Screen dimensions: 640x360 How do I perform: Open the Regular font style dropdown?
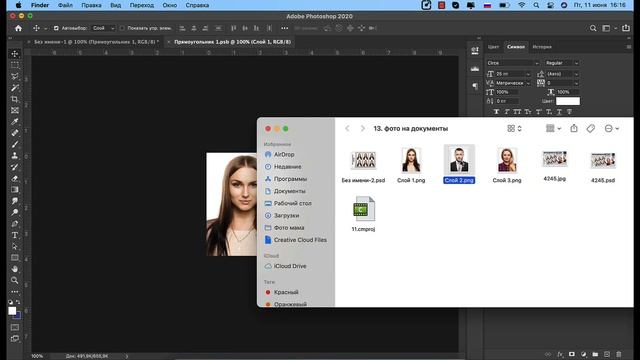(x=562, y=63)
